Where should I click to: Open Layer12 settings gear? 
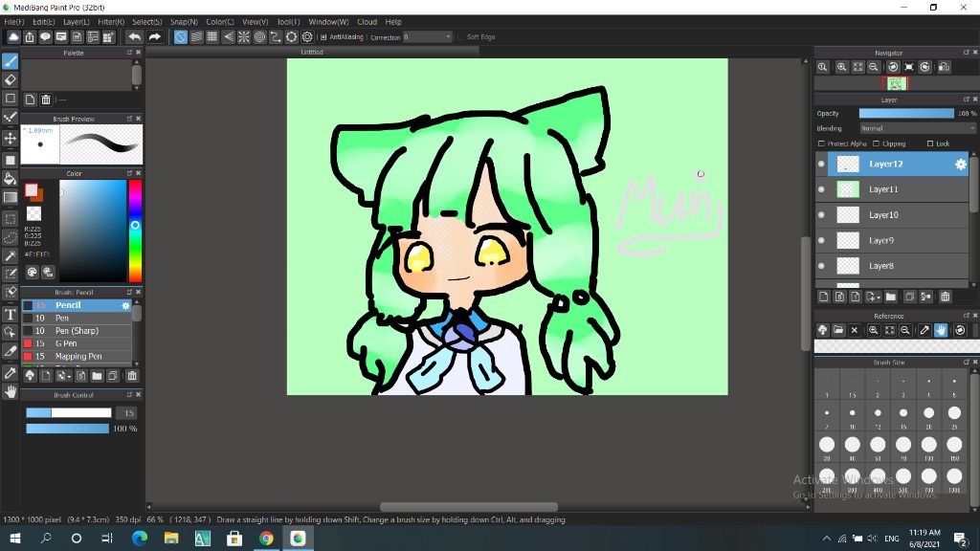[961, 165]
